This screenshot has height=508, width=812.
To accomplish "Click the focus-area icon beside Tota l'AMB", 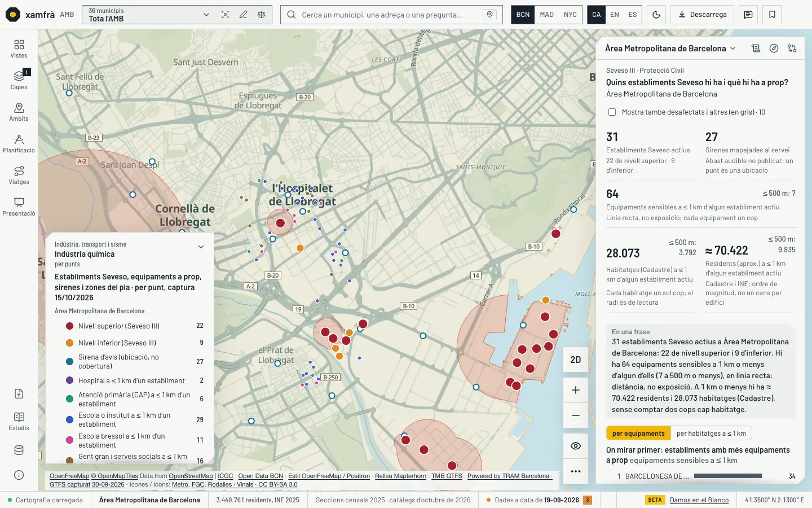I will coord(225,15).
